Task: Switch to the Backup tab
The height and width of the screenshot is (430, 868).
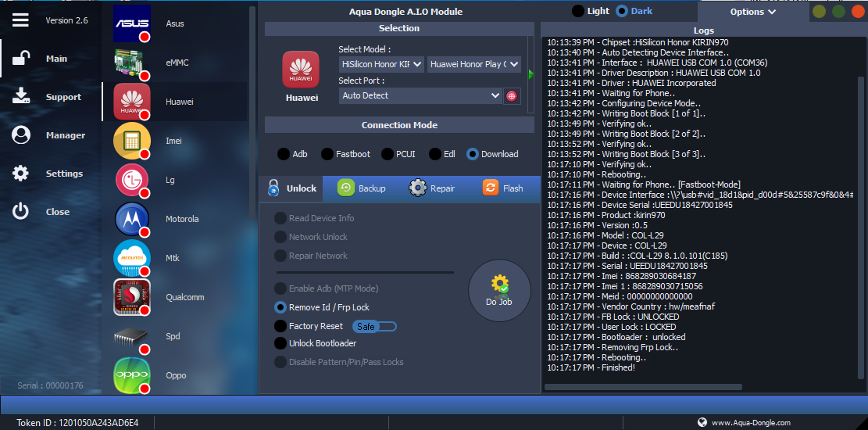Action: click(362, 188)
